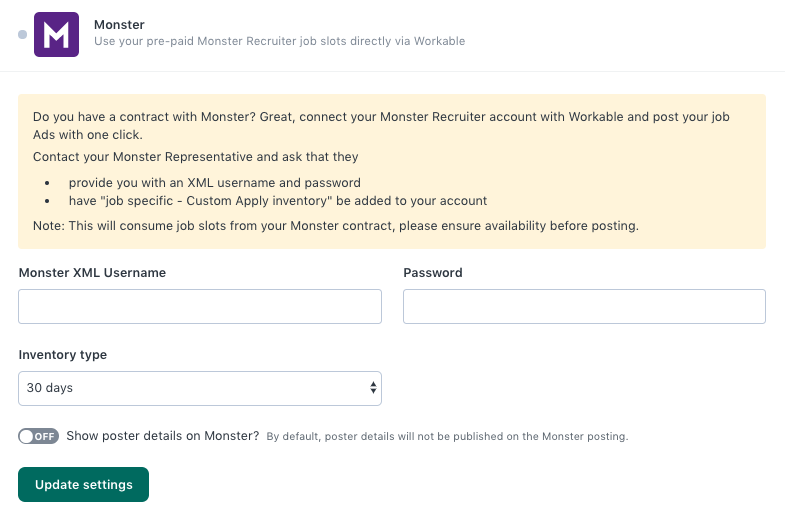Click the Password field label
The width and height of the screenshot is (785, 519).
coord(433,273)
